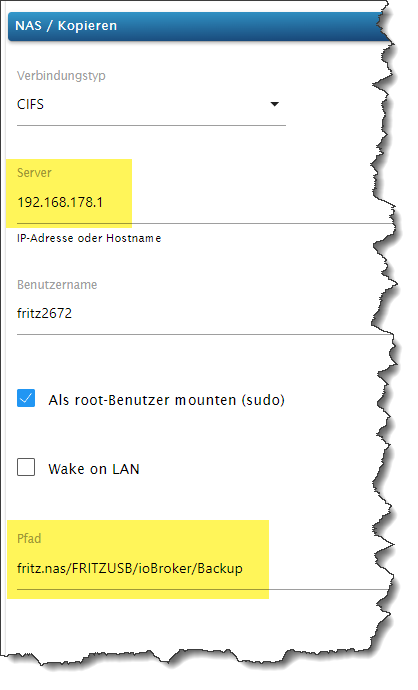
Task: Click blank space between CIFS and the arrow
Action: 156,104
